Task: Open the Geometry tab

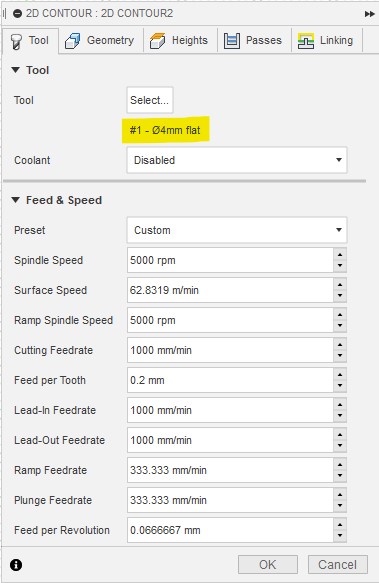Action: point(100,41)
